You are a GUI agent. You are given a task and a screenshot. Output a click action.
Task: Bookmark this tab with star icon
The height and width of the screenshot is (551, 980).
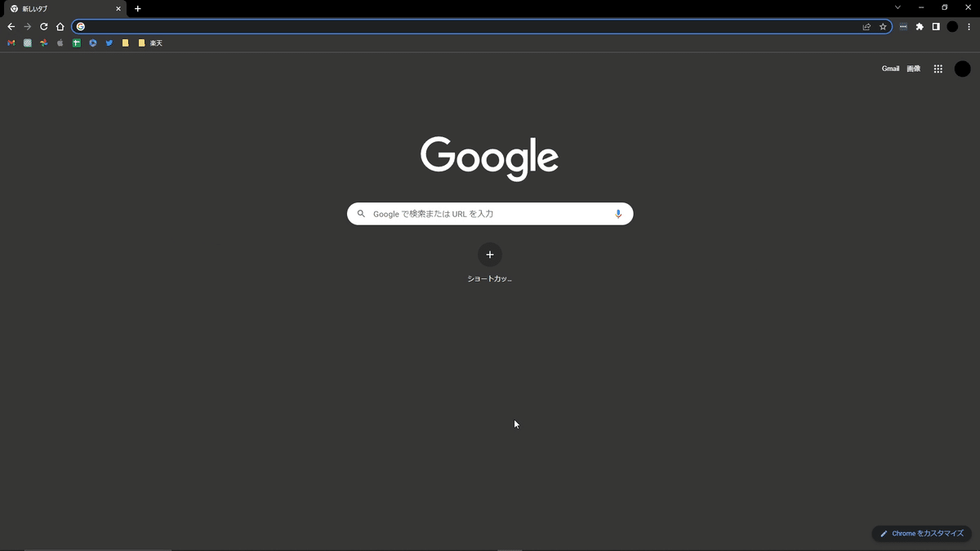883,27
